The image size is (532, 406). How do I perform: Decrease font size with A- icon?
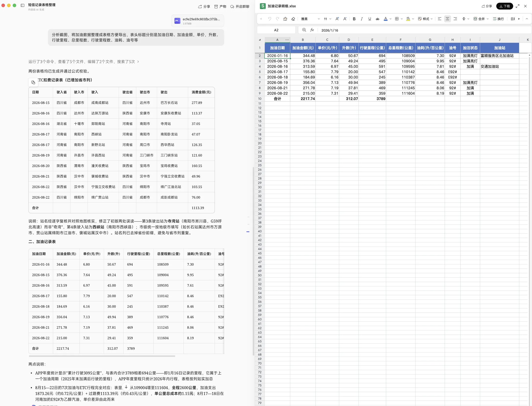click(345, 19)
